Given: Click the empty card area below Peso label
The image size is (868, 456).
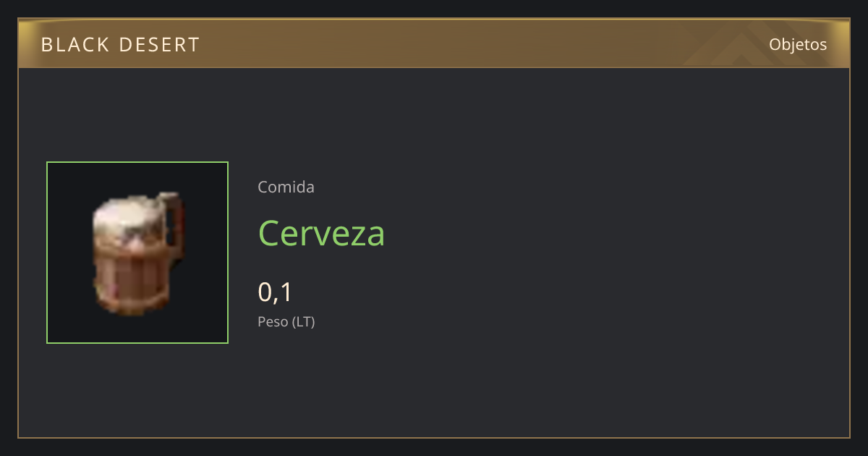Looking at the screenshot, I should [x=434, y=384].
